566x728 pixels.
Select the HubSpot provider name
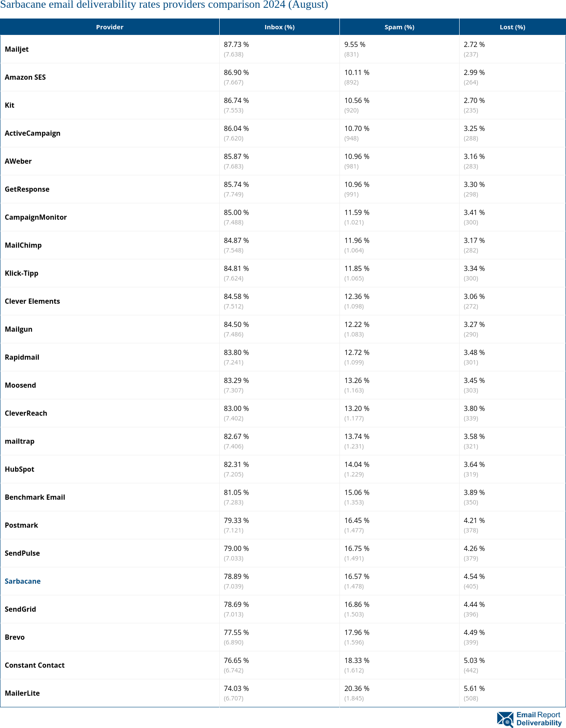coord(19,469)
